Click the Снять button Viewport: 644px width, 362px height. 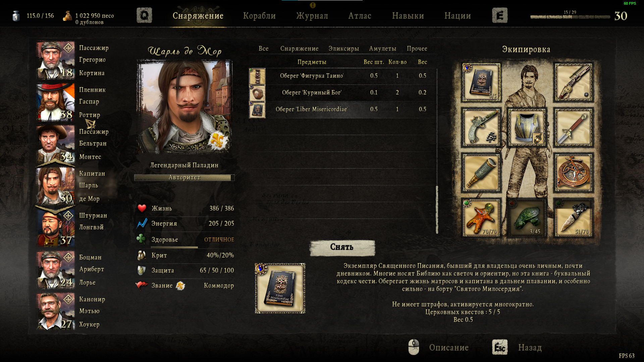pyautogui.click(x=342, y=248)
